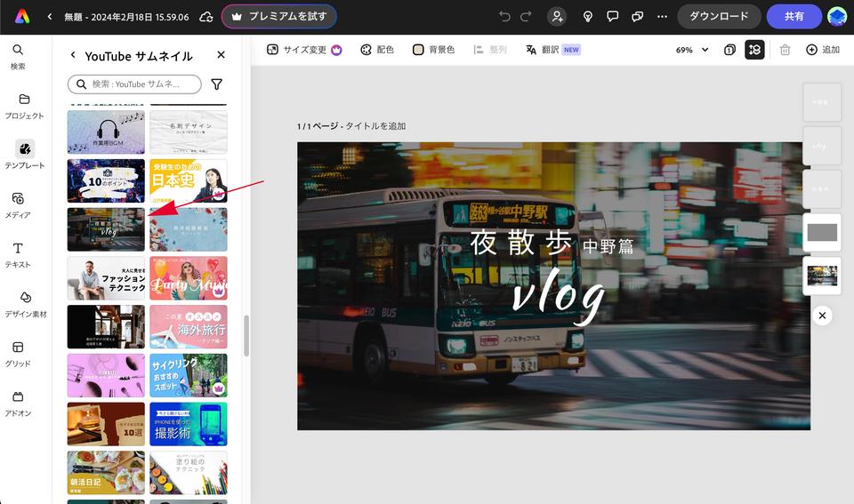
Task: Open the テンプレート (Templates) sidebar panel
Action: (x=25, y=155)
